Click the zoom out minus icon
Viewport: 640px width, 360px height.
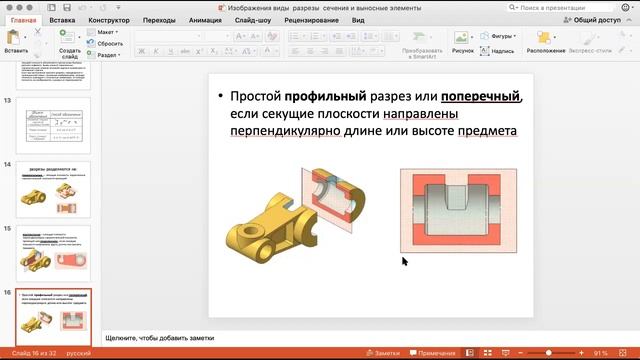point(520,353)
